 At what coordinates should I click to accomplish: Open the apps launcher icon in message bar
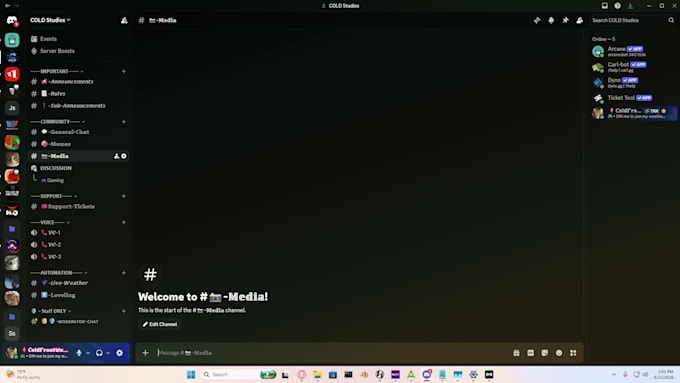573,353
